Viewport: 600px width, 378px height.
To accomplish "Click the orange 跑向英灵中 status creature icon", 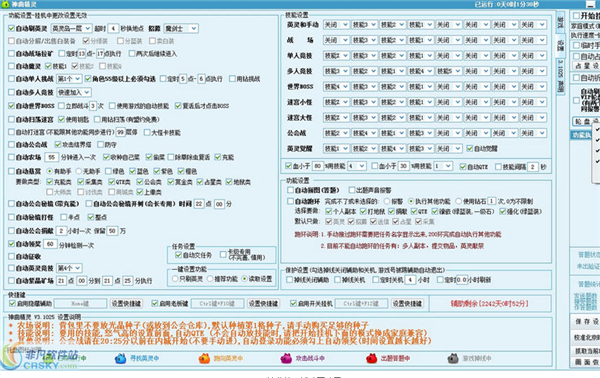I will [204, 358].
